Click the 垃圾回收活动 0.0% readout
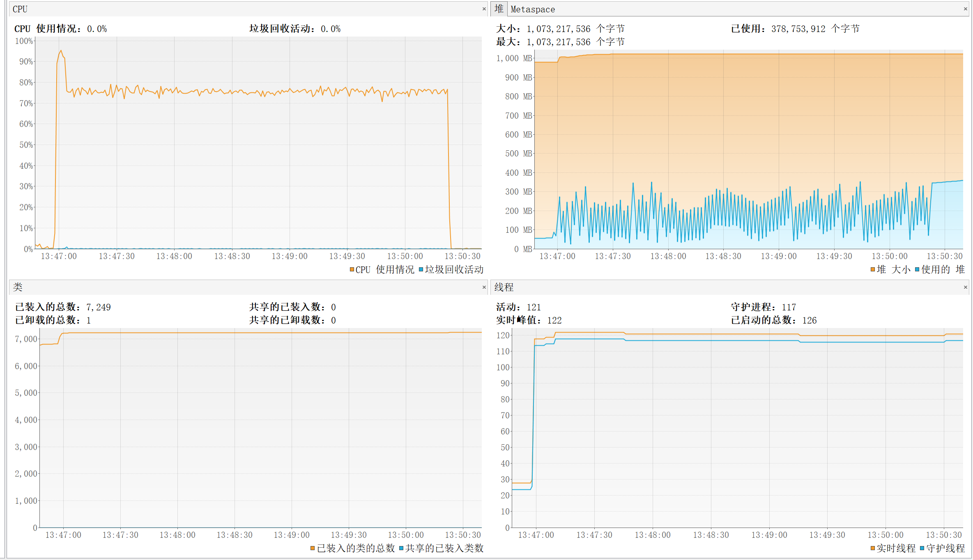973x560 pixels. (x=331, y=29)
